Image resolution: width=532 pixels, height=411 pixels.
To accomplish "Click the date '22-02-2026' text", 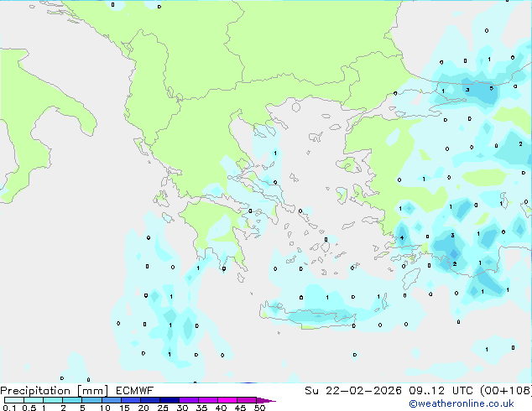I will point(363,391).
